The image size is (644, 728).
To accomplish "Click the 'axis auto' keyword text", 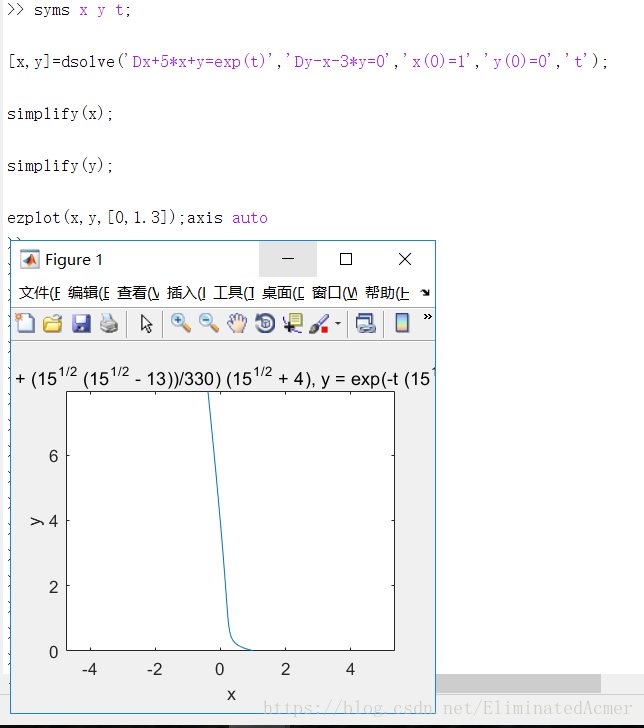I will coord(227,217).
